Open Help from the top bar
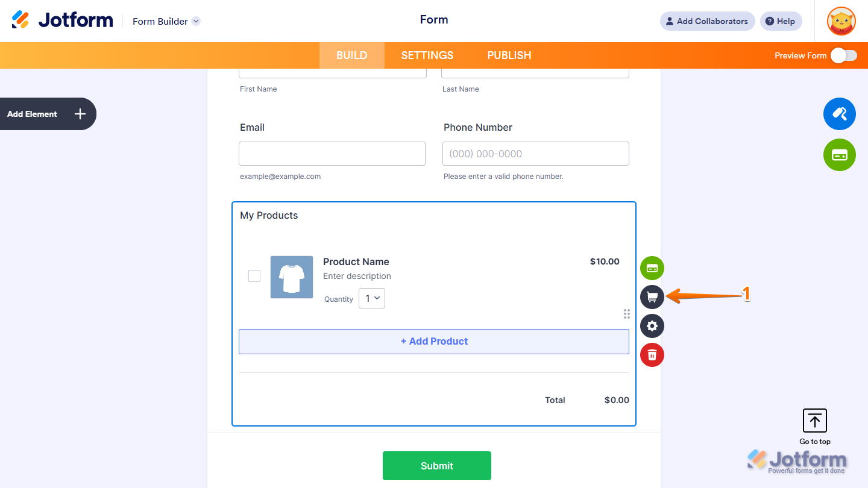 781,21
